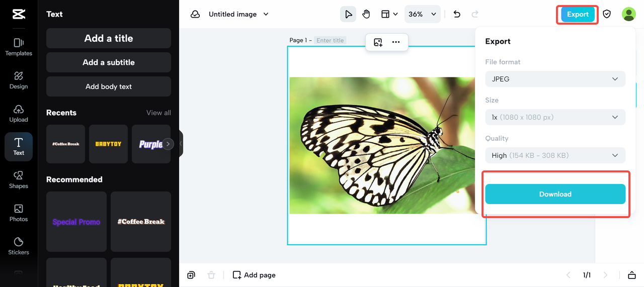The height and width of the screenshot is (287, 644).
Task: Open the Photos panel
Action: point(19,213)
